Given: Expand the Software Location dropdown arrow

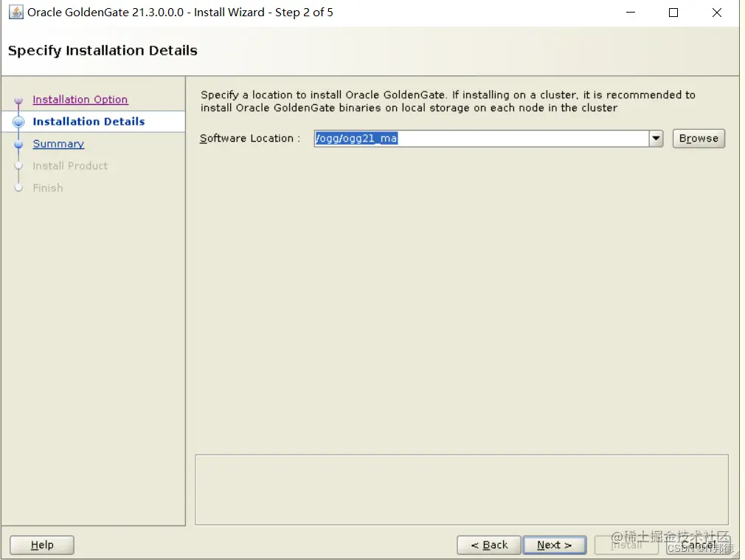Looking at the screenshot, I should (656, 138).
